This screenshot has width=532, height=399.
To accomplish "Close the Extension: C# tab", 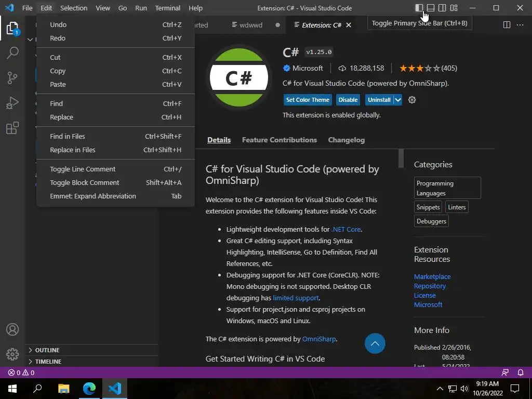I will point(349,25).
